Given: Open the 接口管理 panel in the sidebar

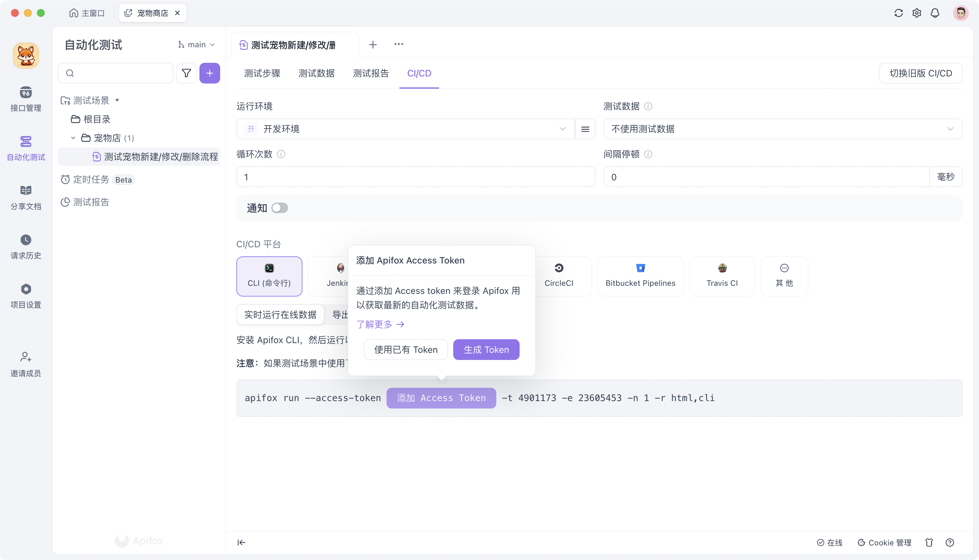Looking at the screenshot, I should (25, 99).
